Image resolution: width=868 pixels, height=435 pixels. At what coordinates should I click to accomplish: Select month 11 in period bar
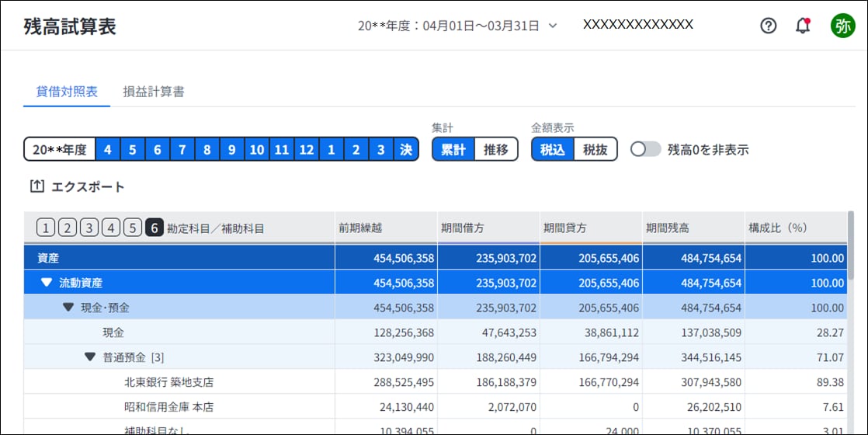[x=282, y=150]
